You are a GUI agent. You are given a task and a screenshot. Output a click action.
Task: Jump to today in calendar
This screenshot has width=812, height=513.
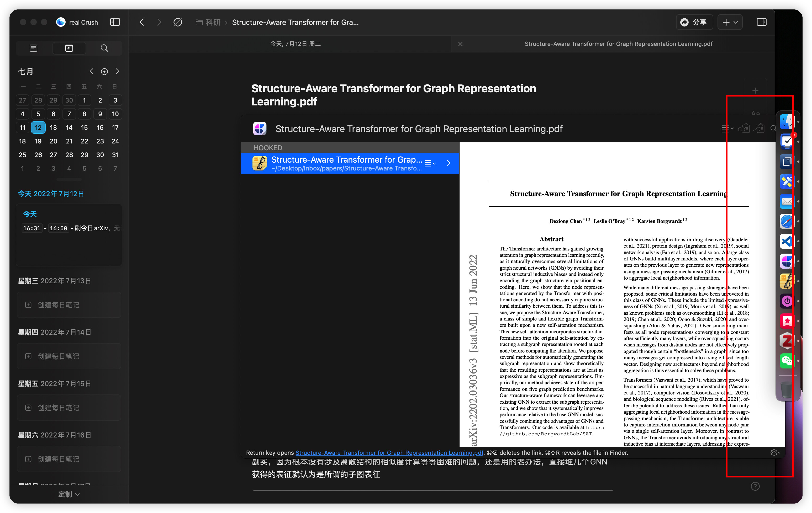(104, 71)
